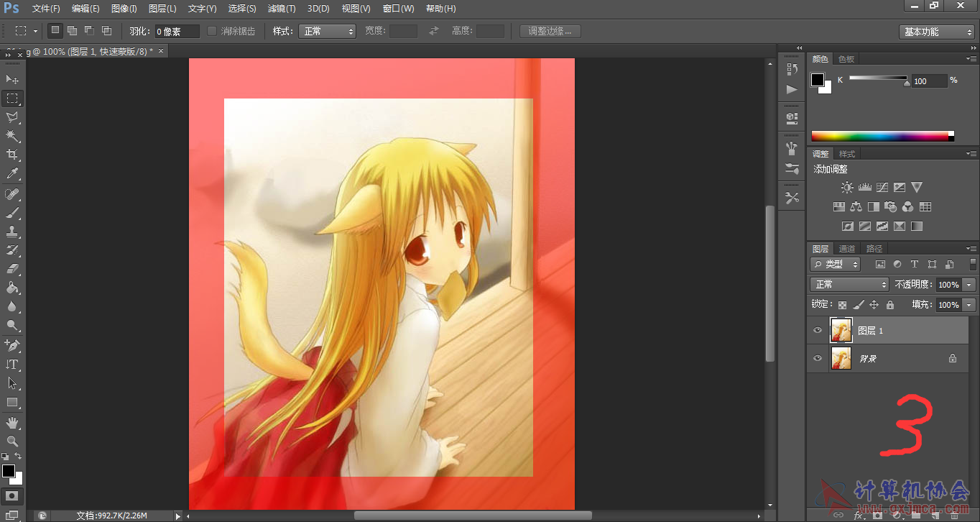Viewport: 980px width, 522px height.
Task: Open the Color panel options menu
Action: tap(971, 58)
